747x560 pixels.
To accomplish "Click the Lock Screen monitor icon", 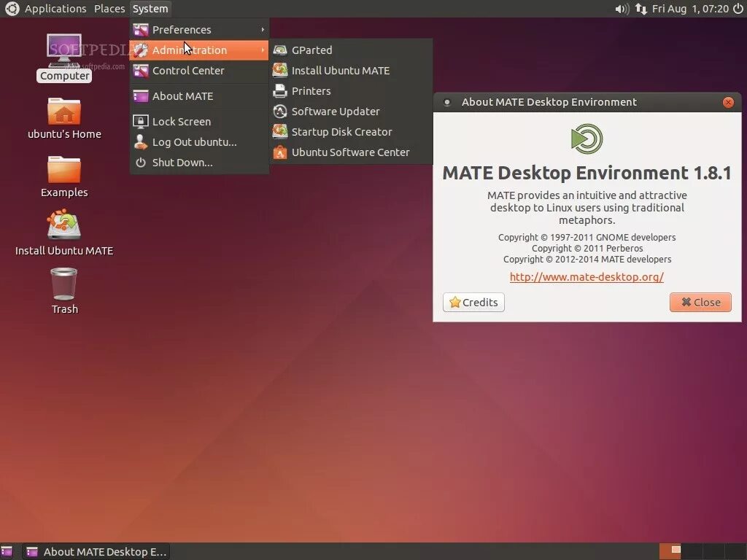I will click(141, 122).
